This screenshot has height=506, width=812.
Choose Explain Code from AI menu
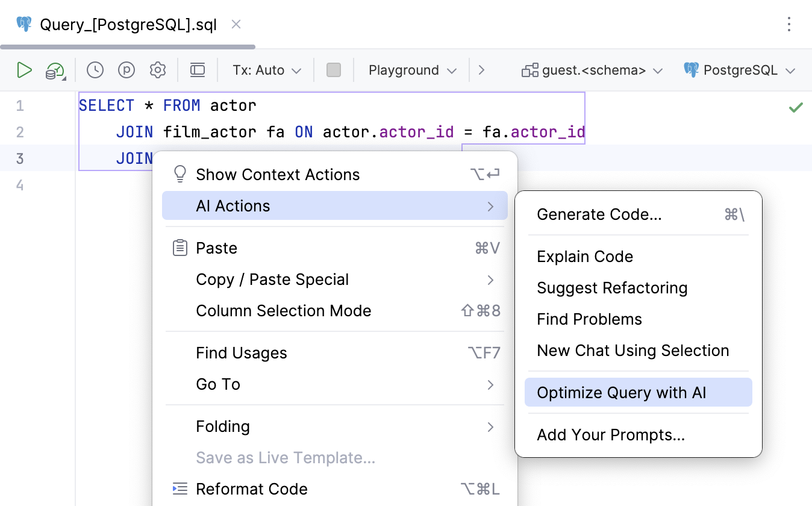coord(585,256)
